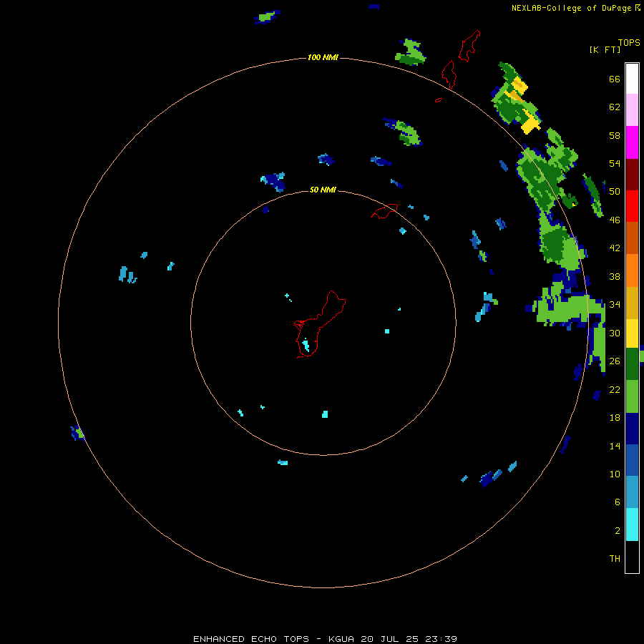Click the red Guam island outline
Image resolution: width=644 pixels, height=644 pixels.
320,324
